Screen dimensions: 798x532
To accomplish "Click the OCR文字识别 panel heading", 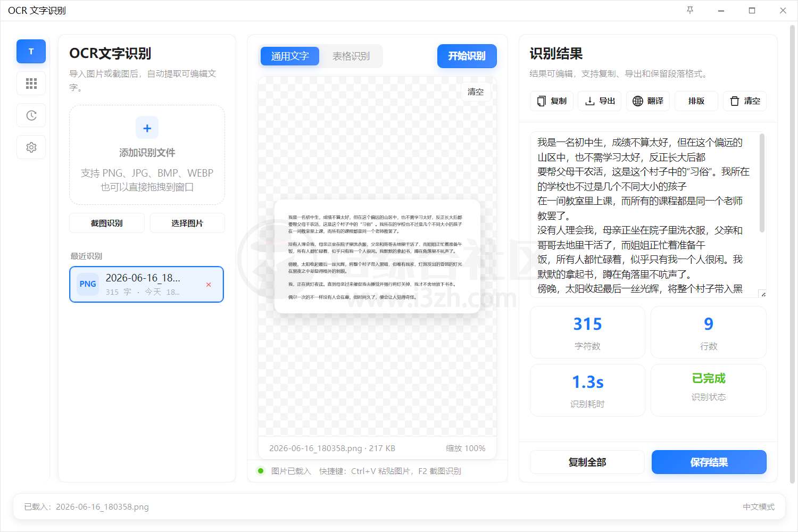I will (x=110, y=54).
